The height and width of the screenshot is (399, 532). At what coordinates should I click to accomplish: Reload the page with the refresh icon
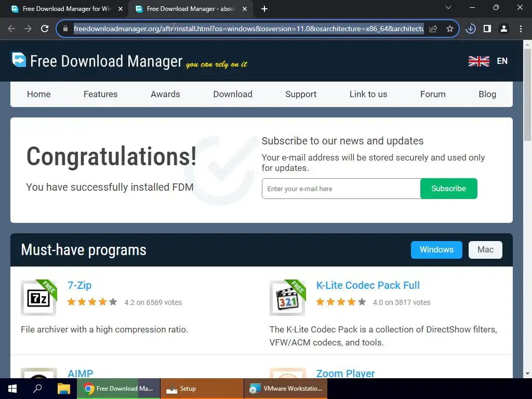[45, 29]
